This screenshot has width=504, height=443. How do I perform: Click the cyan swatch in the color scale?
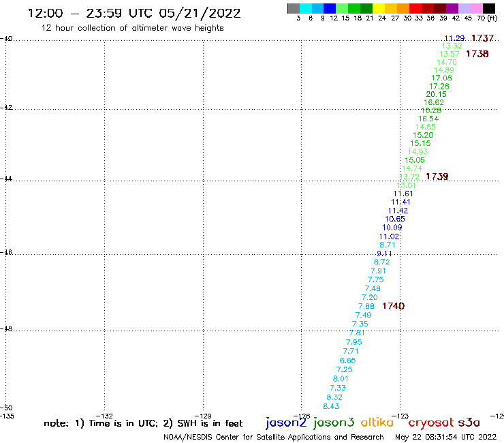(306, 8)
